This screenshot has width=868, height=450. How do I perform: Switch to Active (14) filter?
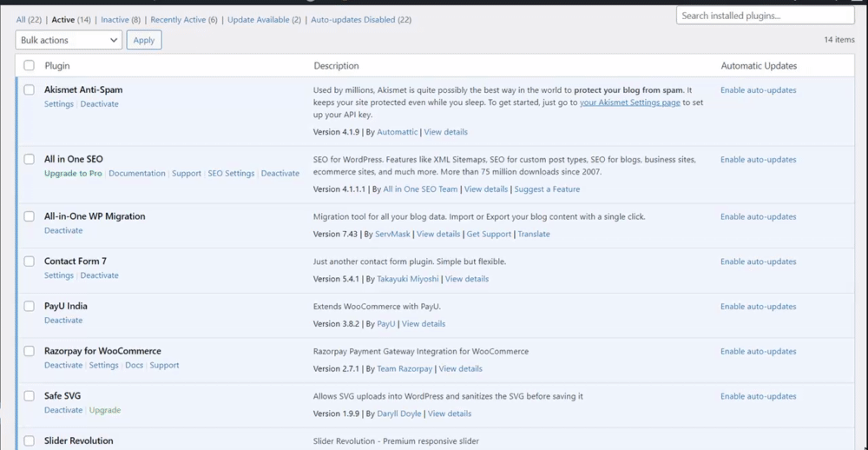(x=71, y=20)
